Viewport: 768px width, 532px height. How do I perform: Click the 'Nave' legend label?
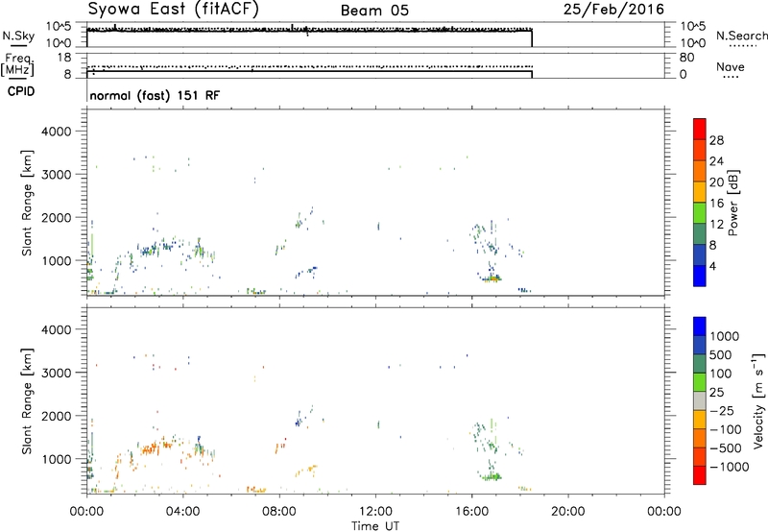click(731, 66)
